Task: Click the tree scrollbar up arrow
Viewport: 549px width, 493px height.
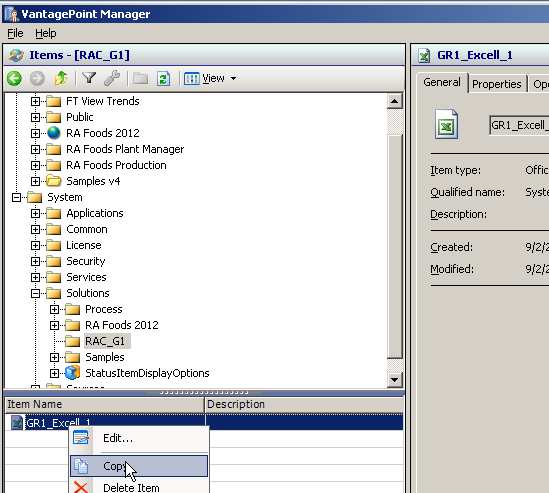Action: point(395,102)
